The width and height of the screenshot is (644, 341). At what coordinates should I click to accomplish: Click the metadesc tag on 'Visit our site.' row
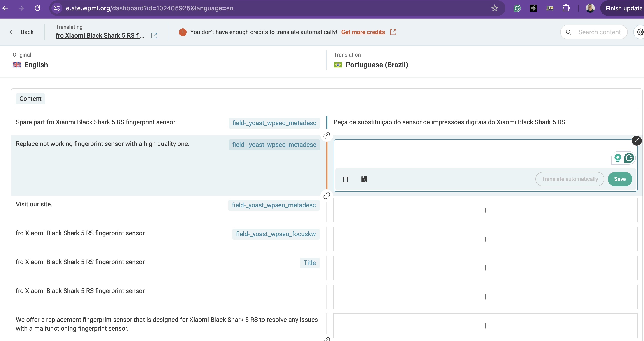[x=274, y=205]
